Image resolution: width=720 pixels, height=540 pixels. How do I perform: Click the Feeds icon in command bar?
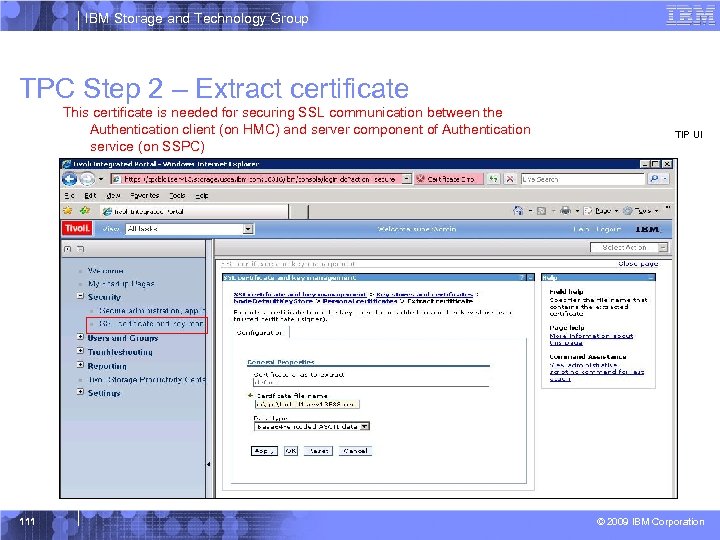coord(541,211)
